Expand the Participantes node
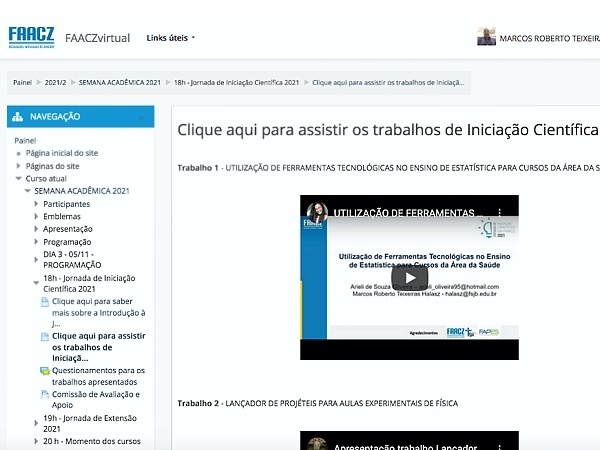This screenshot has width=600, height=450. click(x=36, y=204)
